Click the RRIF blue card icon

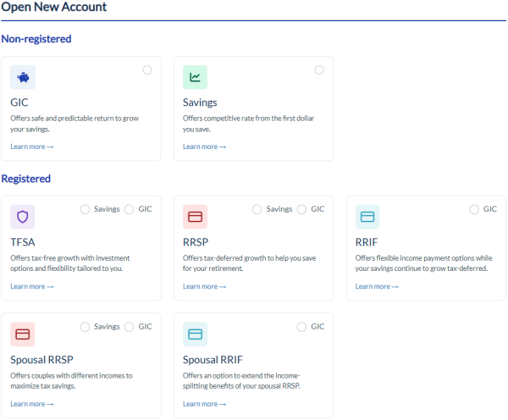click(367, 217)
